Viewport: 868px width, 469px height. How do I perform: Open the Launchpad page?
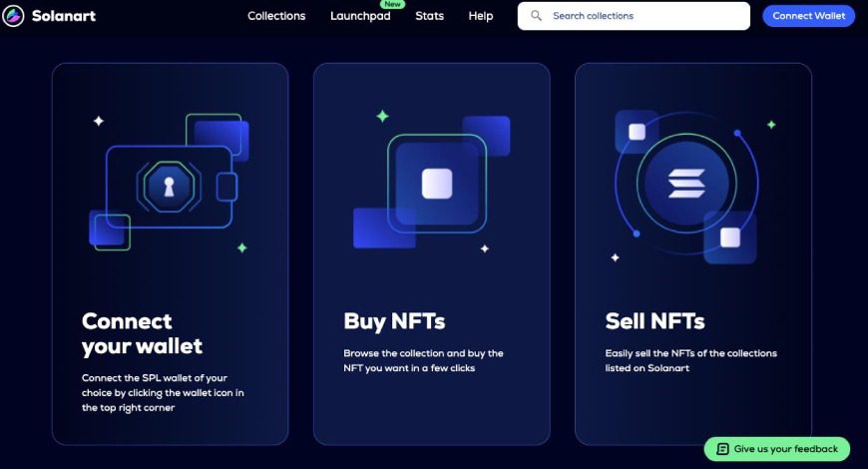pyautogui.click(x=360, y=16)
